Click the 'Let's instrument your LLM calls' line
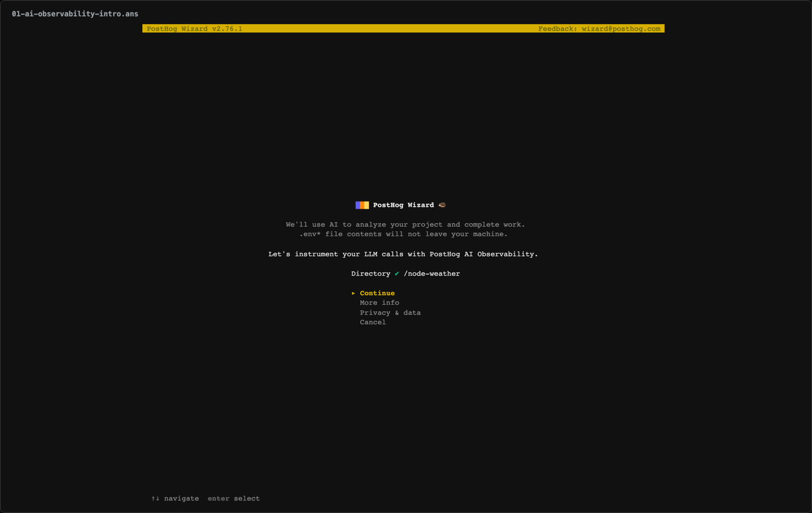 (x=403, y=254)
